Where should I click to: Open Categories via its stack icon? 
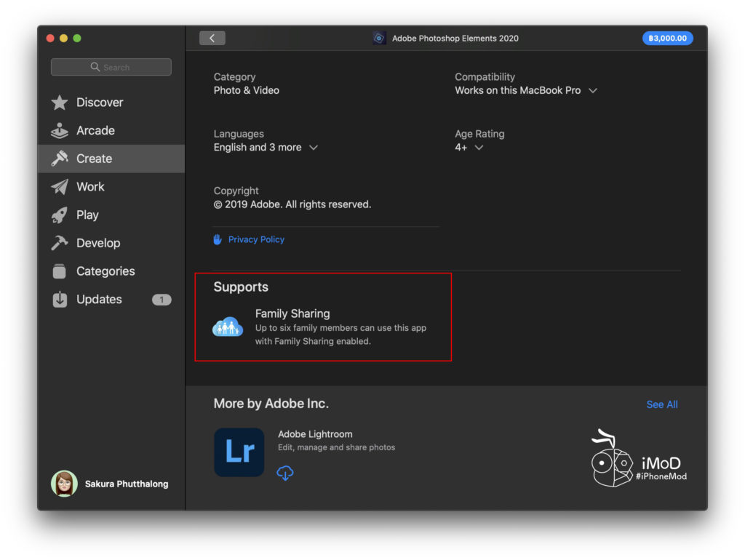tap(60, 271)
